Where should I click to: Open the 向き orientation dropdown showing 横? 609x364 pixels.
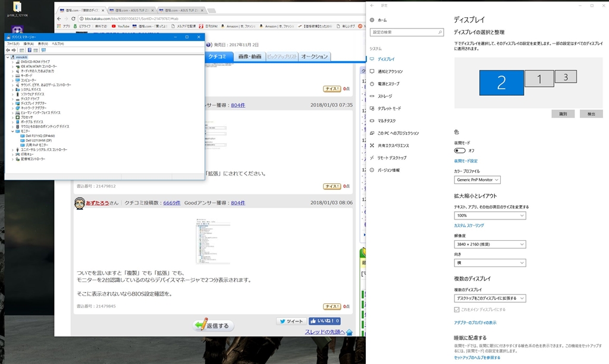coord(490,263)
